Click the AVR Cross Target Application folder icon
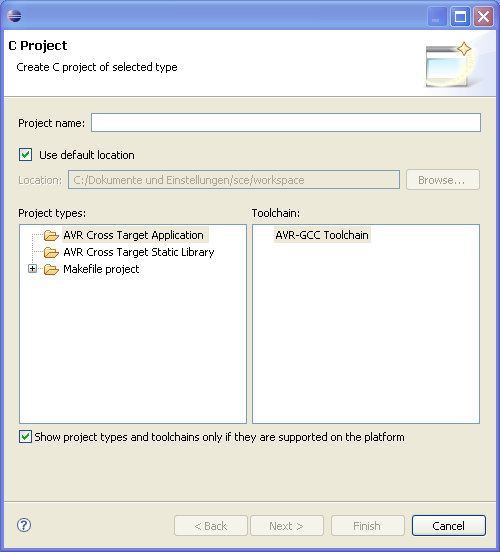 (51, 235)
